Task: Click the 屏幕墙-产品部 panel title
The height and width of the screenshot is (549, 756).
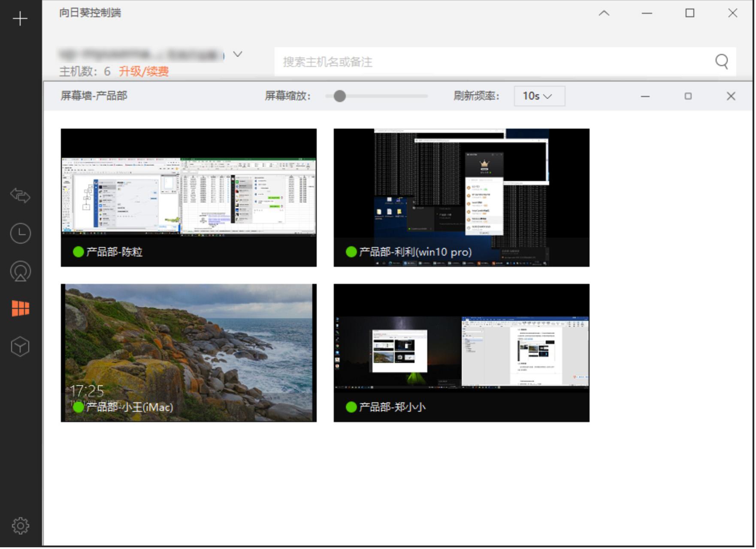Action: pos(94,96)
